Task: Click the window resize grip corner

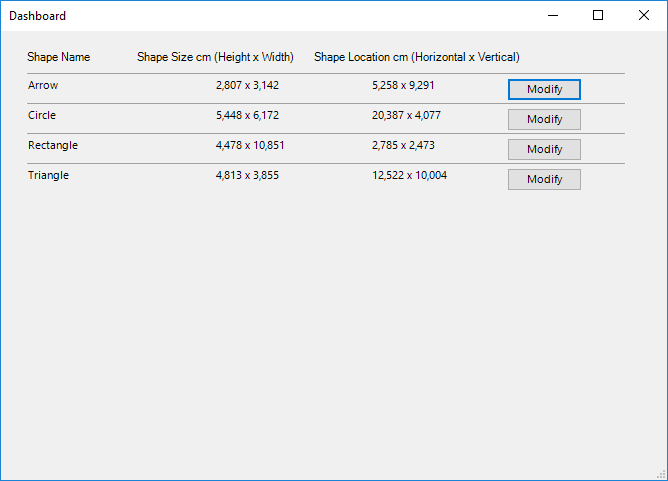Action: (662, 475)
